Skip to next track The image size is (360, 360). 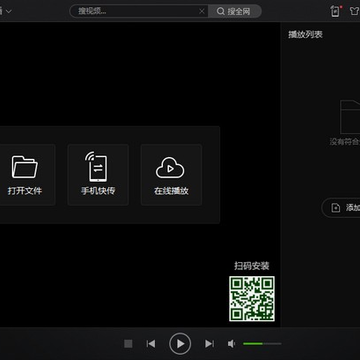(x=209, y=344)
